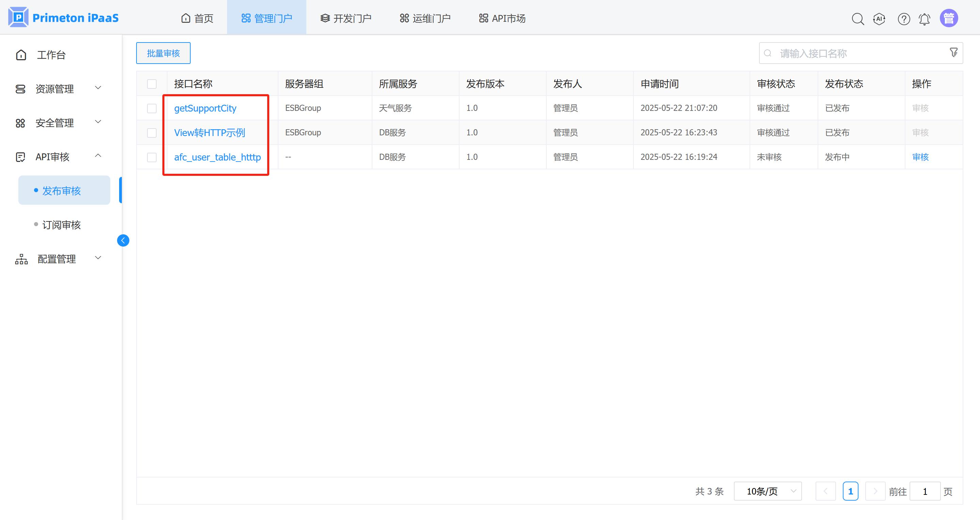Open the help question mark icon

903,19
